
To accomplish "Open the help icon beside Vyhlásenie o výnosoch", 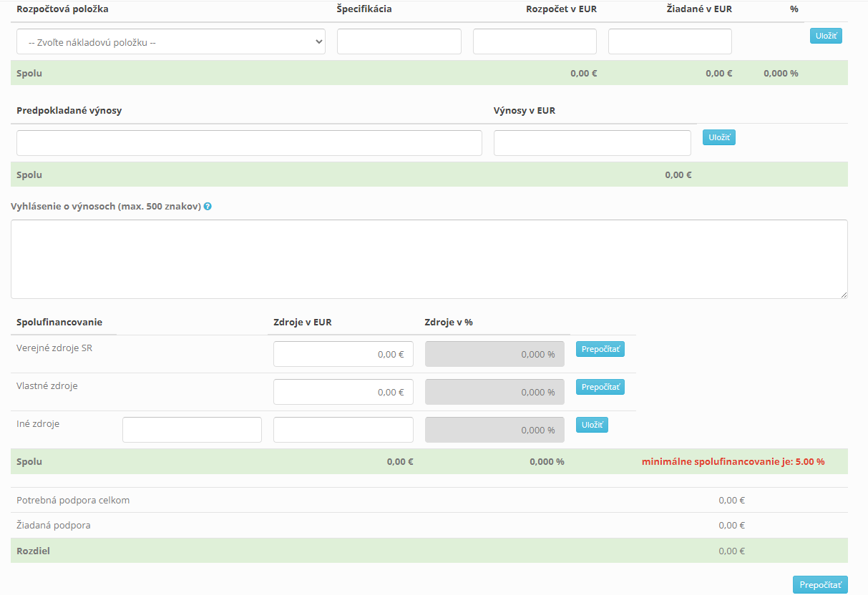I will (x=208, y=207).
